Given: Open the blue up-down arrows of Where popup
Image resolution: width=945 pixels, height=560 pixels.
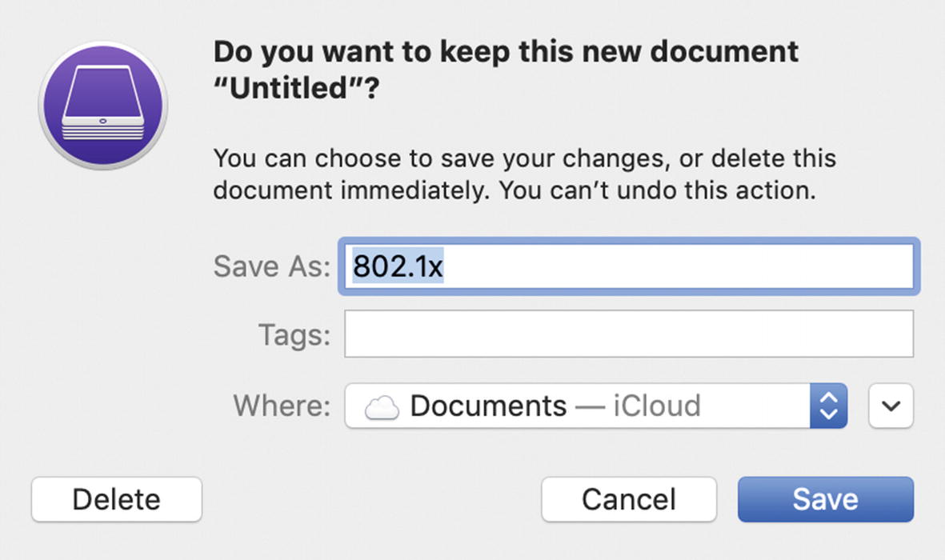Looking at the screenshot, I should (x=829, y=406).
